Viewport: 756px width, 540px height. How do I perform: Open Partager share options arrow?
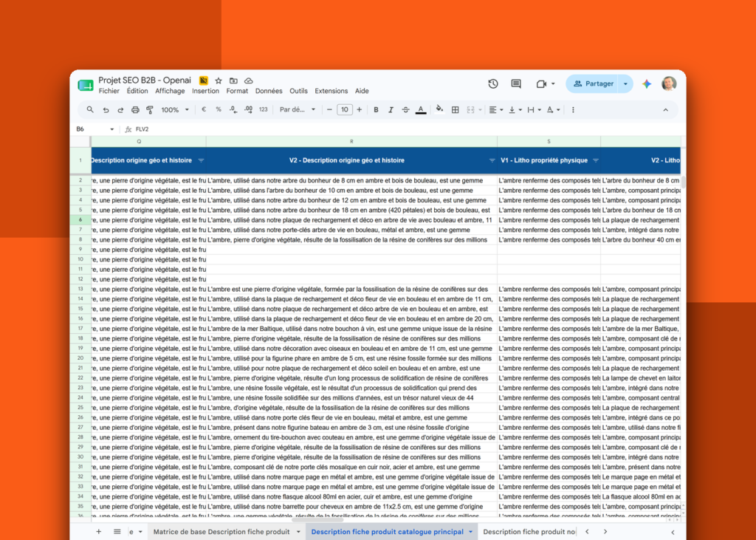626,84
